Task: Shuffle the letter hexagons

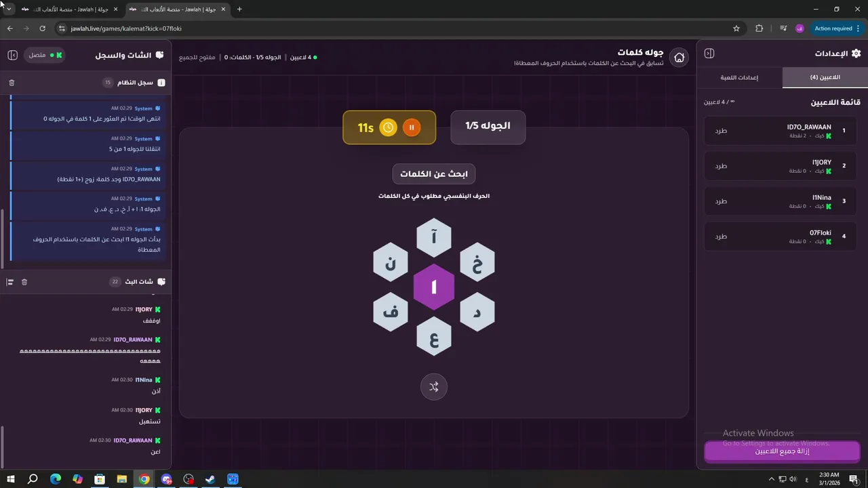Action: tap(434, 387)
